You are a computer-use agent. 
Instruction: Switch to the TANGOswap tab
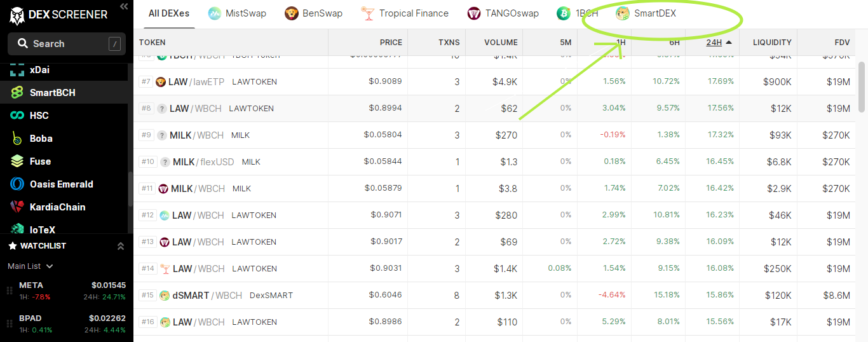click(503, 13)
